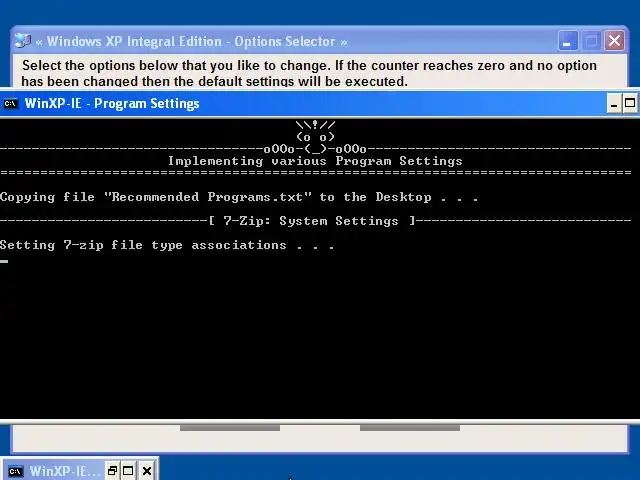Click the 'Select the options below' instruction text
The height and width of the screenshot is (480, 640).
click(x=309, y=73)
